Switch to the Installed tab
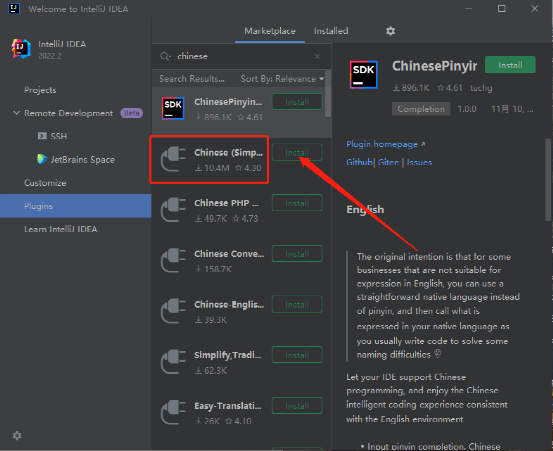Image resolution: width=553 pixels, height=451 pixels. tap(331, 31)
